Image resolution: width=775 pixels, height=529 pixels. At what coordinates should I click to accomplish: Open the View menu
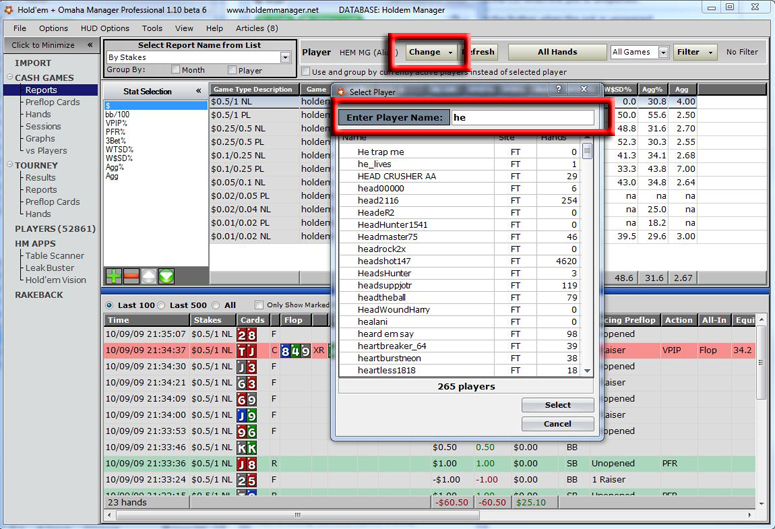coord(184,28)
